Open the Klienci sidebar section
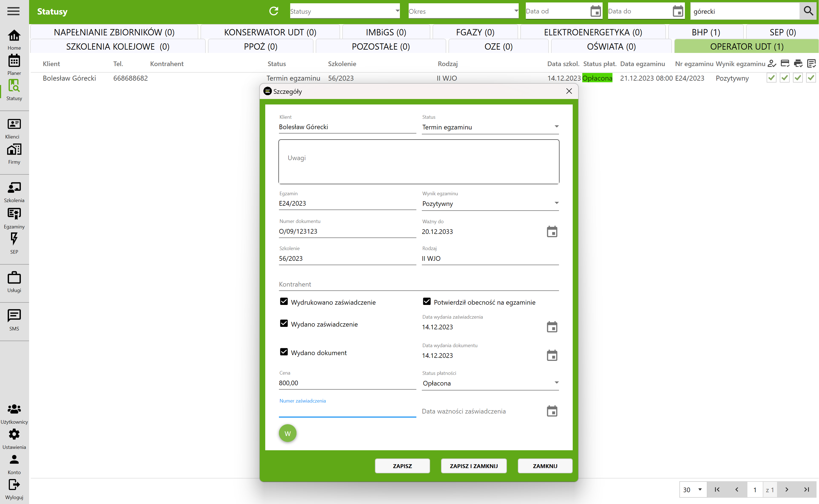The image size is (819, 504). [x=14, y=129]
